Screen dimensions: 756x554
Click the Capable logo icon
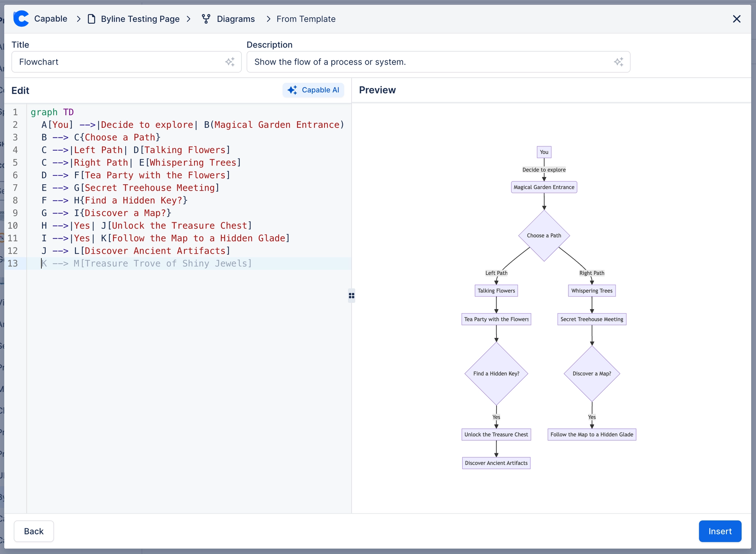pyautogui.click(x=21, y=19)
